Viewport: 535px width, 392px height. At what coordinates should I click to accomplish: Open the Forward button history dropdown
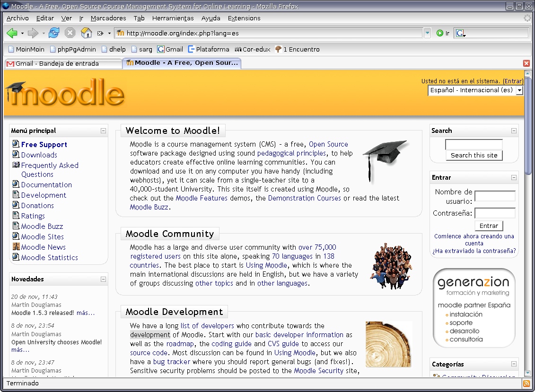coord(44,33)
